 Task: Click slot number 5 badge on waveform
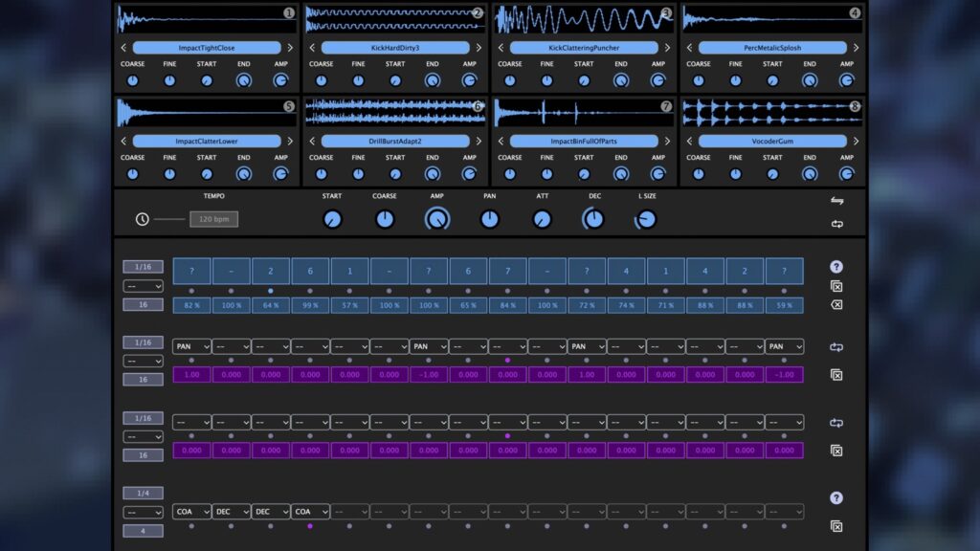click(x=289, y=106)
